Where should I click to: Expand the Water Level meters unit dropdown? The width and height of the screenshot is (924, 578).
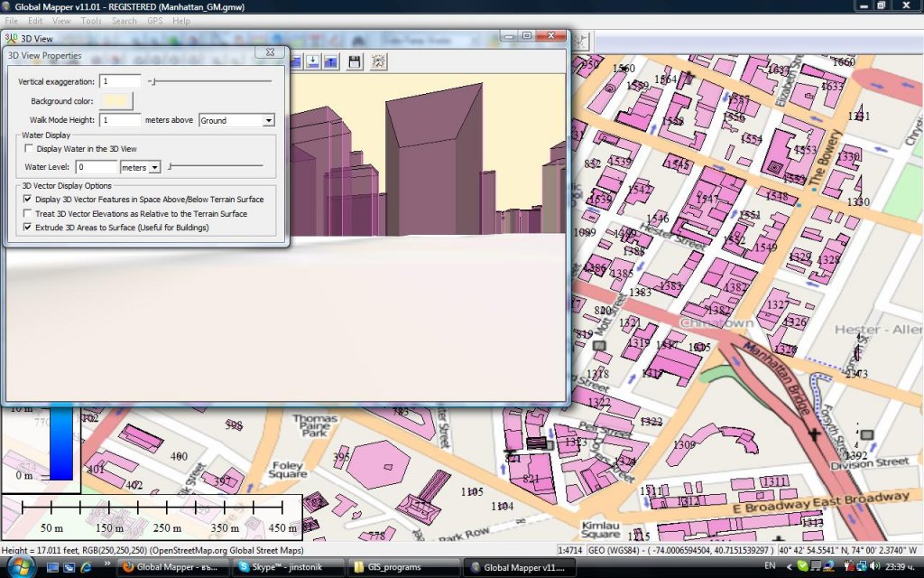pos(154,167)
